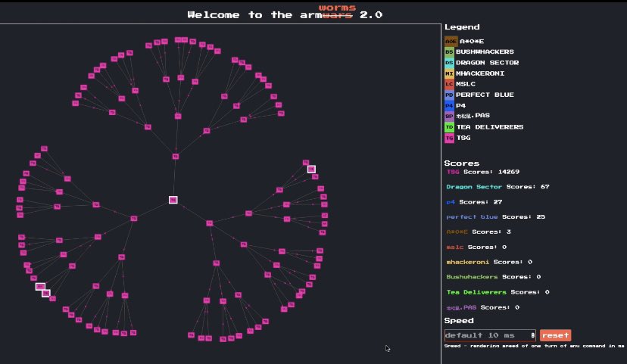
Task: Select the MHACKERONI legend label
Action: click(x=480, y=73)
